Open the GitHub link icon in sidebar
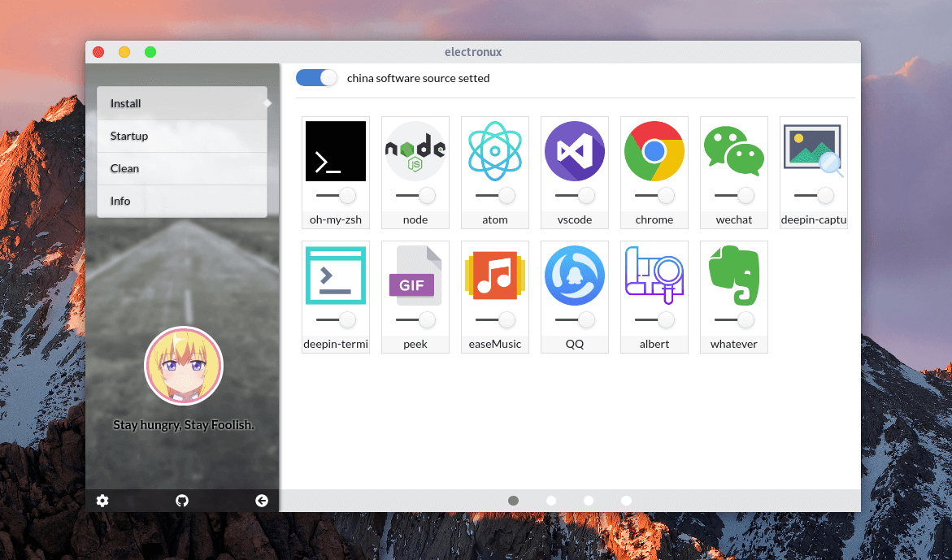Screen dimensions: 952x560 tap(182, 501)
